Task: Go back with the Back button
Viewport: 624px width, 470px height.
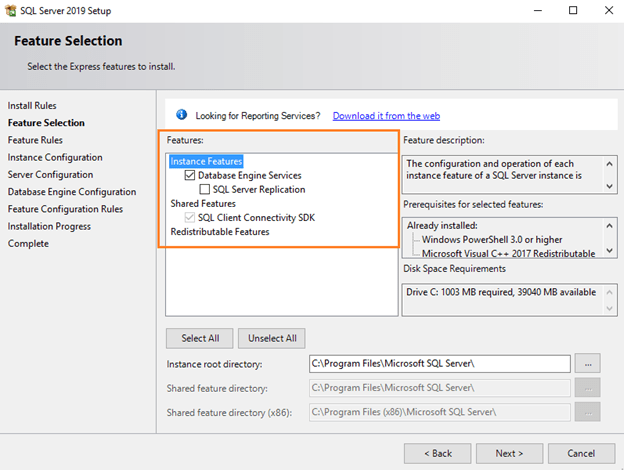Action: [437, 453]
